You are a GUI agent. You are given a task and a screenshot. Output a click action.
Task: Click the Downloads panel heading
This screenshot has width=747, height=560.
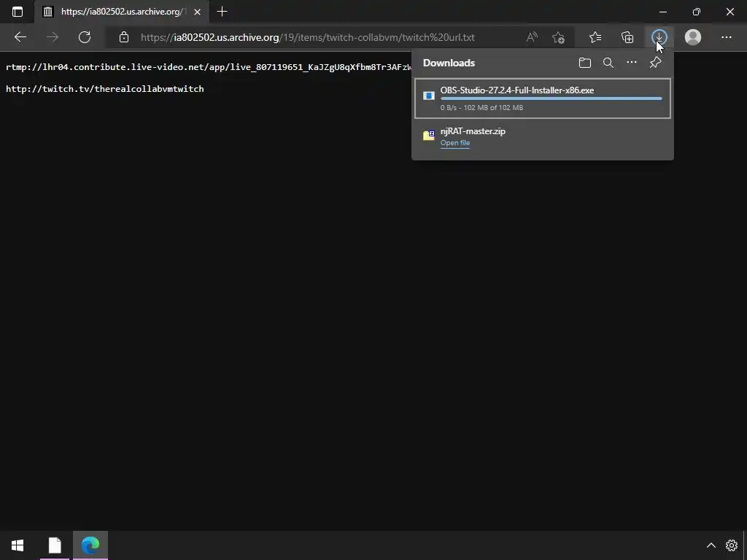pos(449,63)
